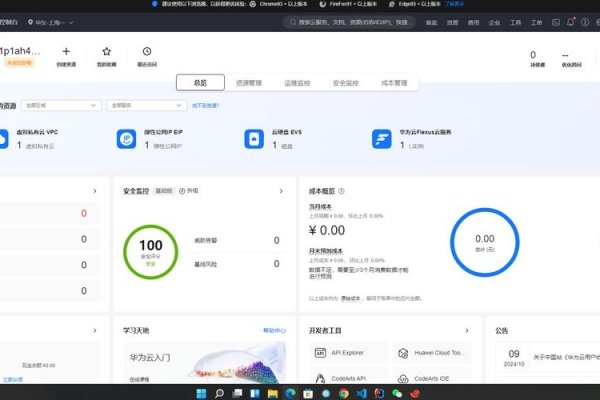The width and height of the screenshot is (600, 400).
Task: Switch to the Security Monitoring tab
Action: [346, 83]
